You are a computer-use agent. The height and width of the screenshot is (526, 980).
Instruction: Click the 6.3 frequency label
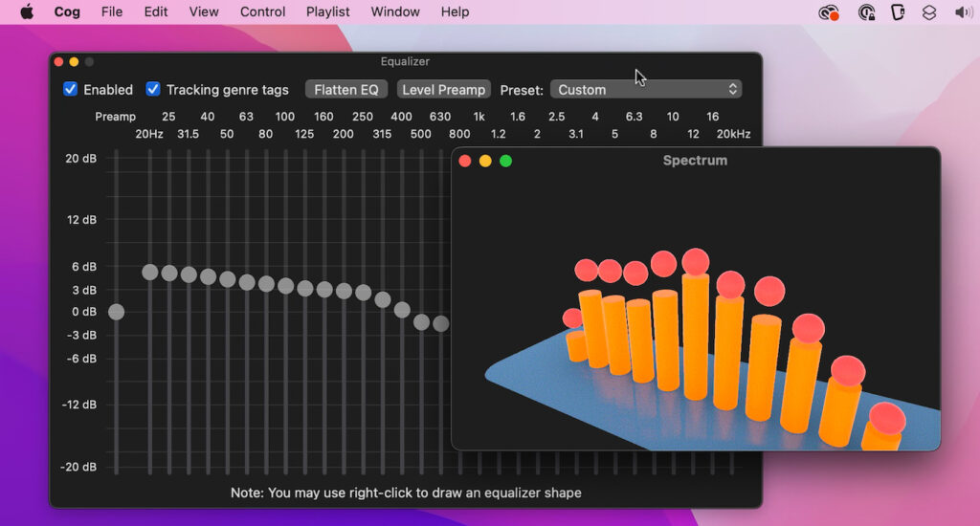(x=634, y=116)
